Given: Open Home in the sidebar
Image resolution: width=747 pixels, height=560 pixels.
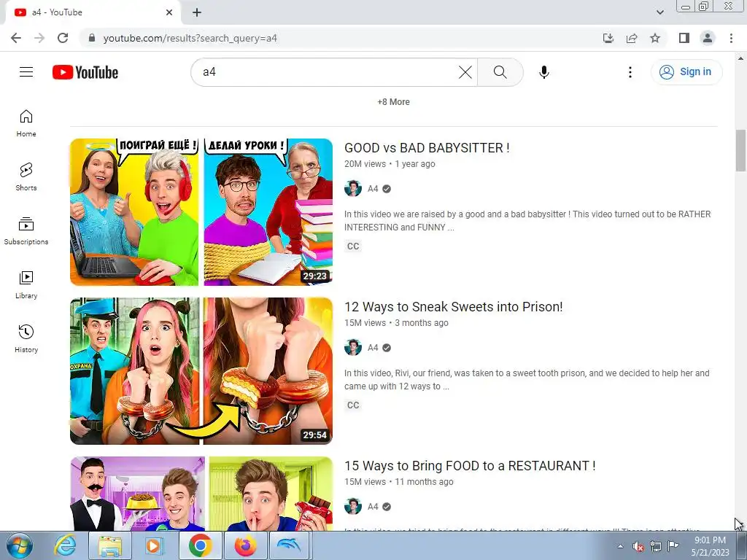Looking at the screenshot, I should click(26, 123).
